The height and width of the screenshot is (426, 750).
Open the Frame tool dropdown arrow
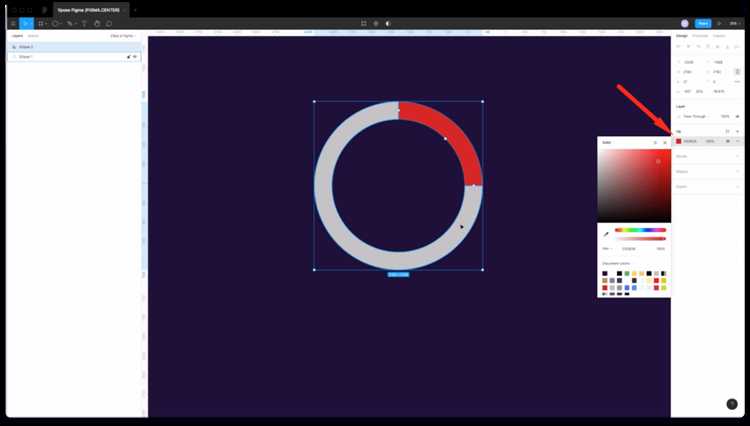tap(46, 24)
